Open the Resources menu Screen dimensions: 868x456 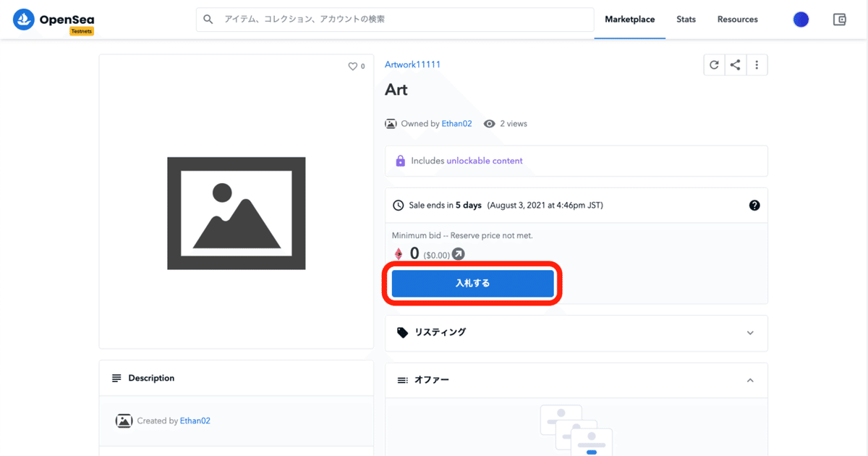click(x=737, y=20)
